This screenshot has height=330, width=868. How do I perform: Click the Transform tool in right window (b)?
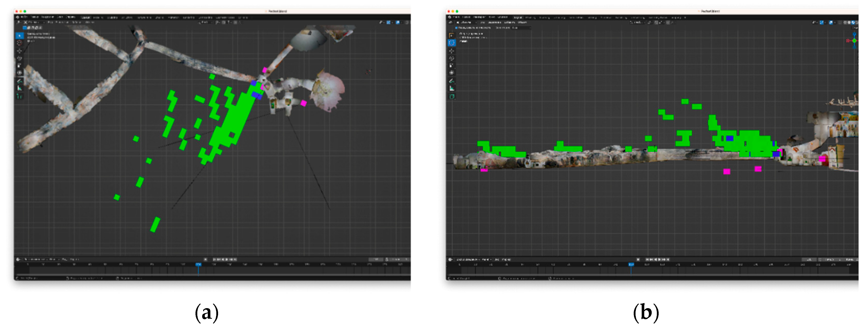point(452,72)
